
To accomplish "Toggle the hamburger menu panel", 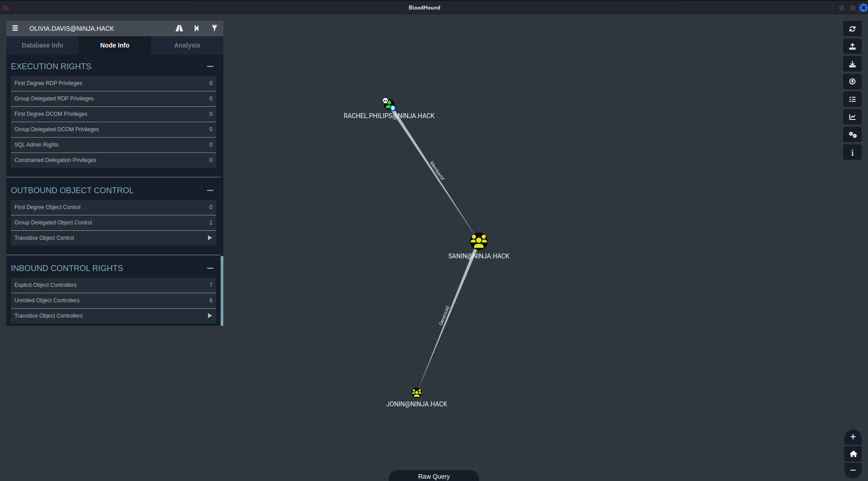I will tap(15, 29).
